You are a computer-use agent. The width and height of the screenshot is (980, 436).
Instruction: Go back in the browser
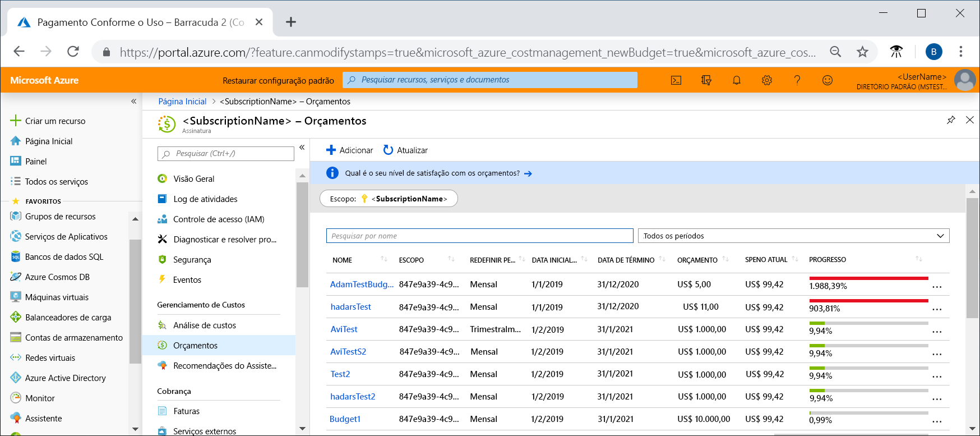click(19, 52)
